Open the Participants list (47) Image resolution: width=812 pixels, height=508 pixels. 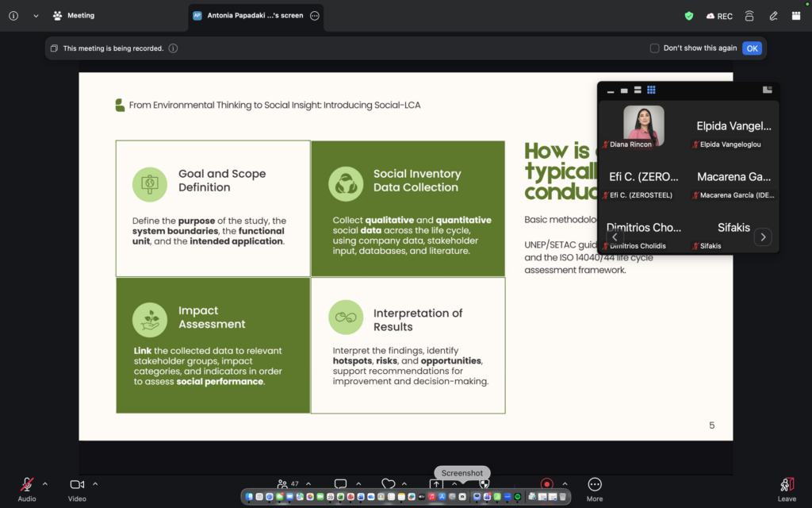[x=288, y=484]
